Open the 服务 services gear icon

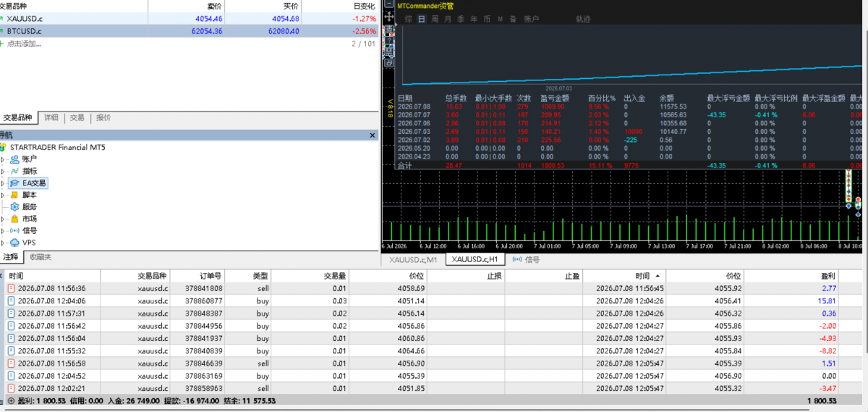tap(14, 207)
